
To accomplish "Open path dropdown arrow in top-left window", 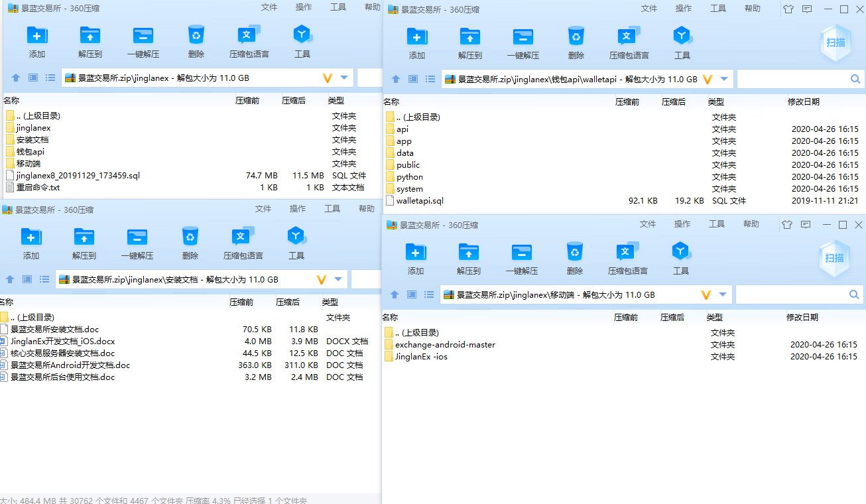I will (x=344, y=78).
